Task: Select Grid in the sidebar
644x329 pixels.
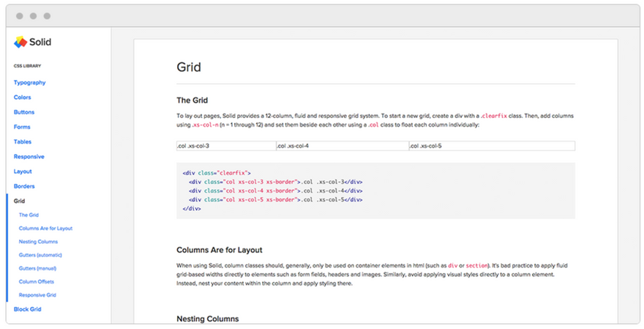Action: tap(19, 201)
